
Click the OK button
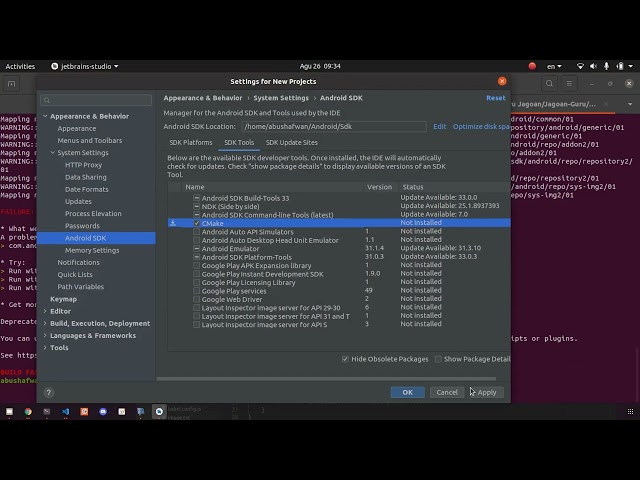pos(407,392)
